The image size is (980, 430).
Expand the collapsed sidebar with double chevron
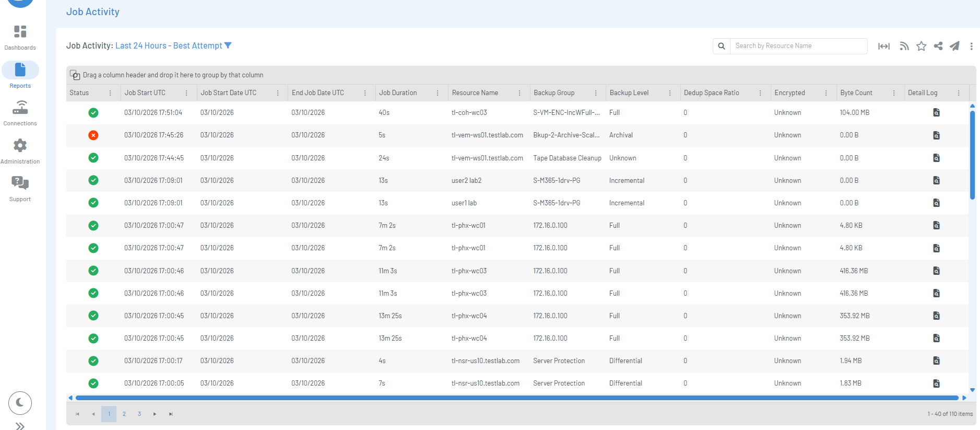pyautogui.click(x=20, y=426)
